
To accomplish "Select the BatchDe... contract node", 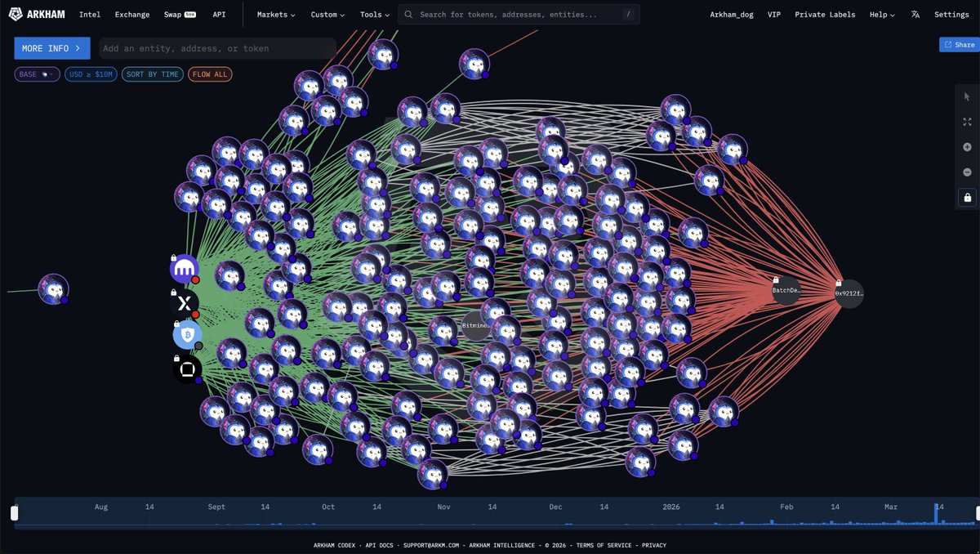I will click(786, 290).
